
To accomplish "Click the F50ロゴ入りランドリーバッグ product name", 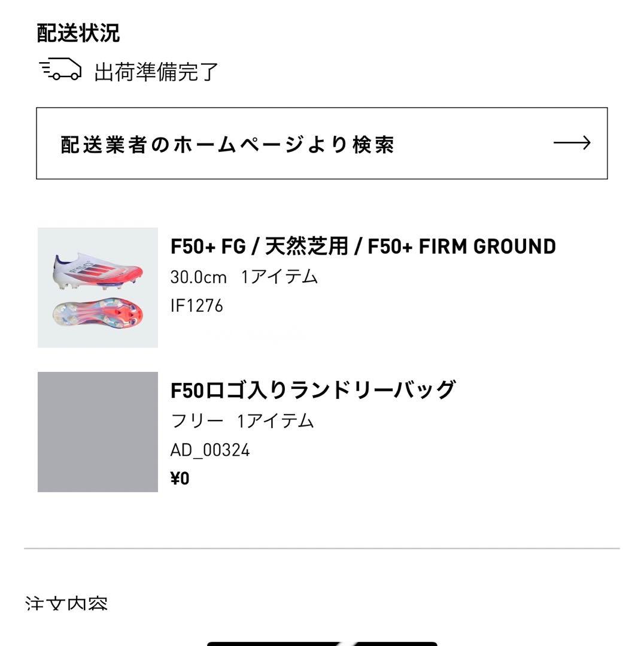I will point(313,388).
